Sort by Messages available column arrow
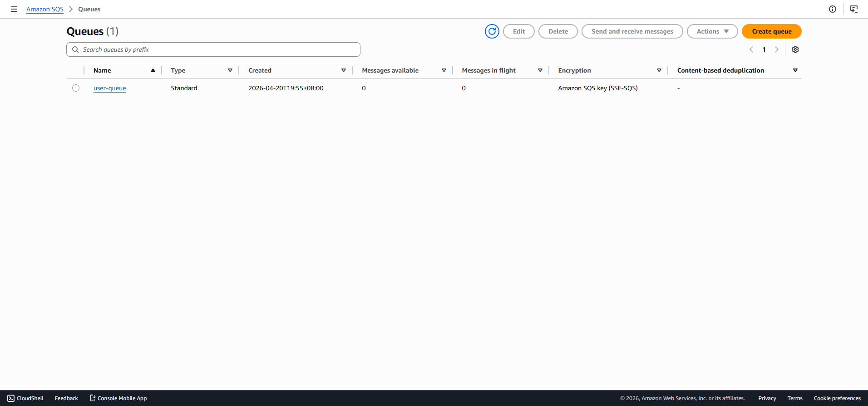The width and height of the screenshot is (868, 406). click(444, 70)
